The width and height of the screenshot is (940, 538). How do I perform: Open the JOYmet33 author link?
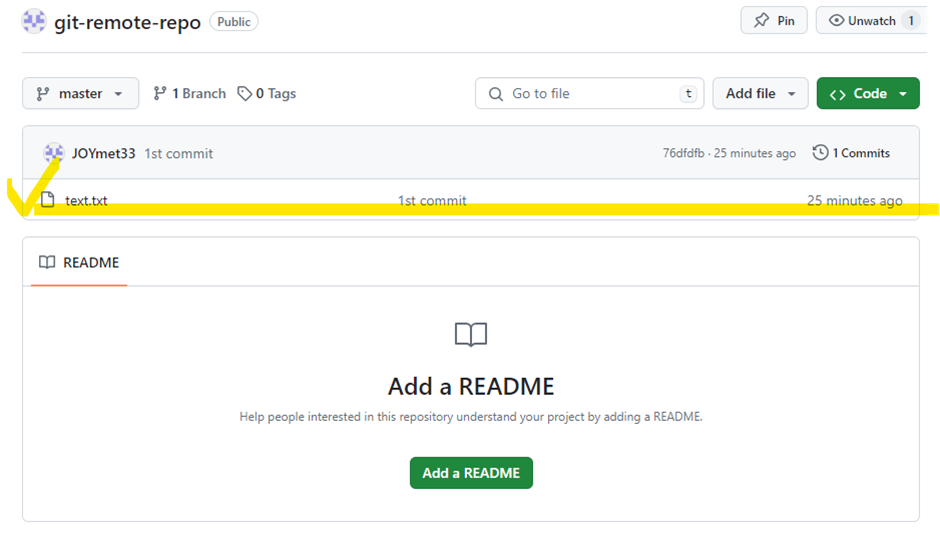click(104, 154)
